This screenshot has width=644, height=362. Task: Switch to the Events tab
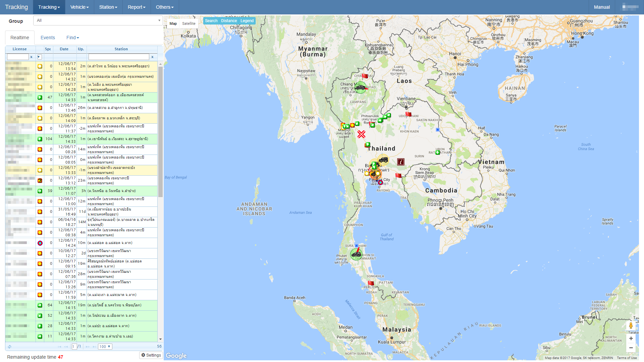[x=48, y=38]
